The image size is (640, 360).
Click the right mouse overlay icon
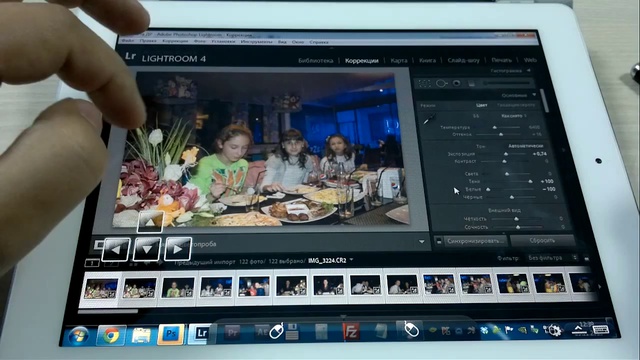click(x=411, y=329)
